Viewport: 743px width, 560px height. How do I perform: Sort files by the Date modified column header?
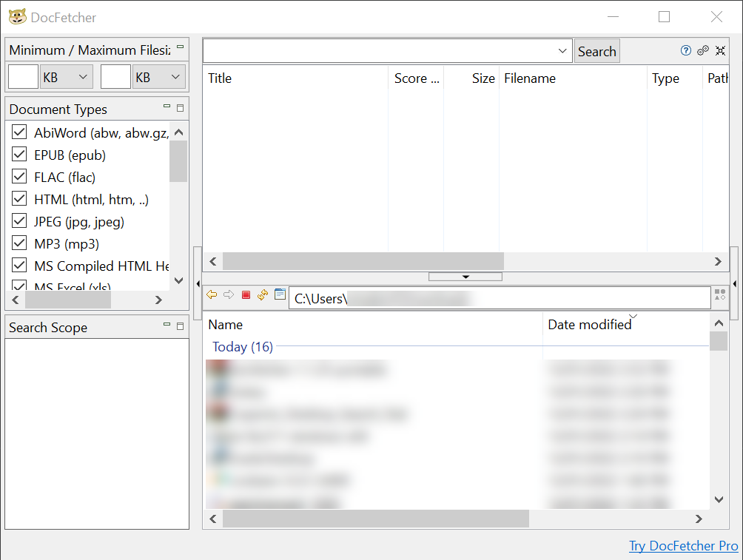(x=590, y=324)
